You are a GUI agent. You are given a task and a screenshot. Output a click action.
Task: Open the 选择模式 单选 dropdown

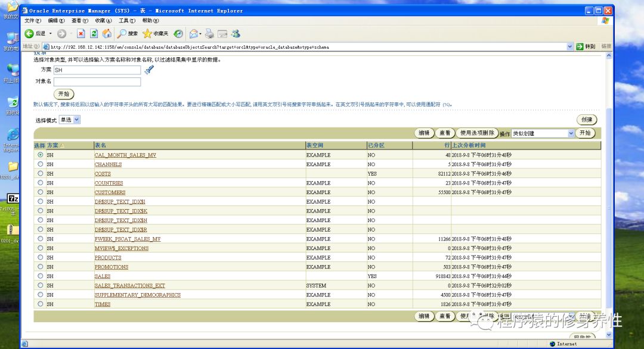(70, 119)
